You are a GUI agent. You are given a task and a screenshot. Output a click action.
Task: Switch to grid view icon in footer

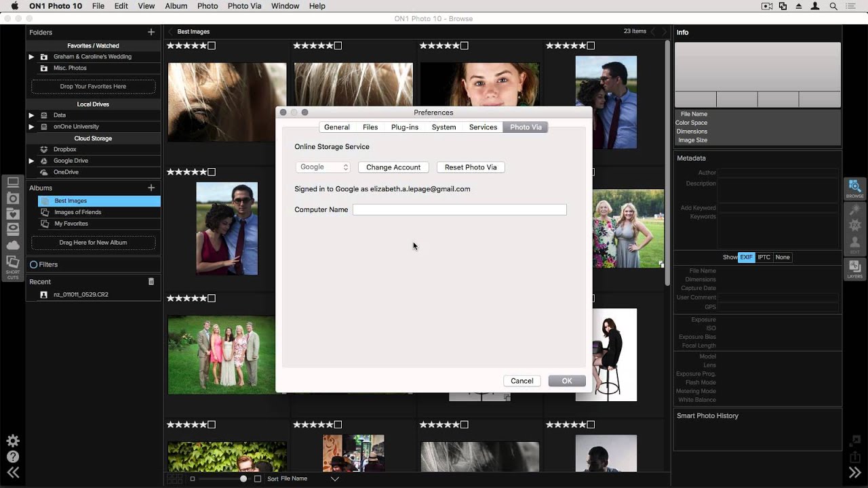pyautogui.click(x=174, y=479)
